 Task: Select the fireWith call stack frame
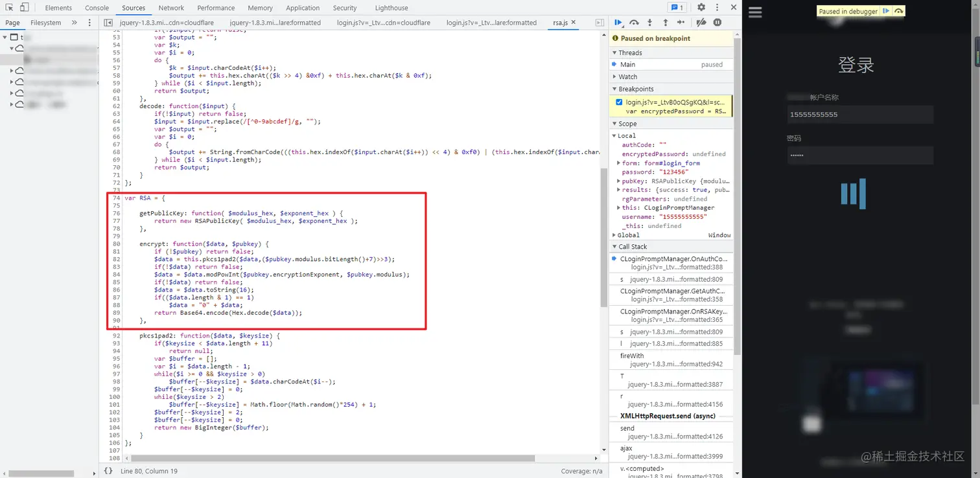click(671, 360)
